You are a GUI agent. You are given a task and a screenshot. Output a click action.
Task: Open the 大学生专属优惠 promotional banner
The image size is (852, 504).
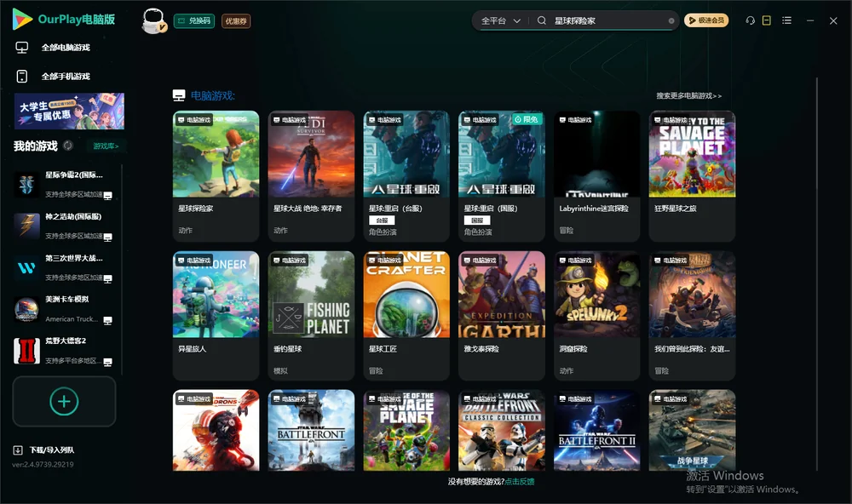point(70,112)
